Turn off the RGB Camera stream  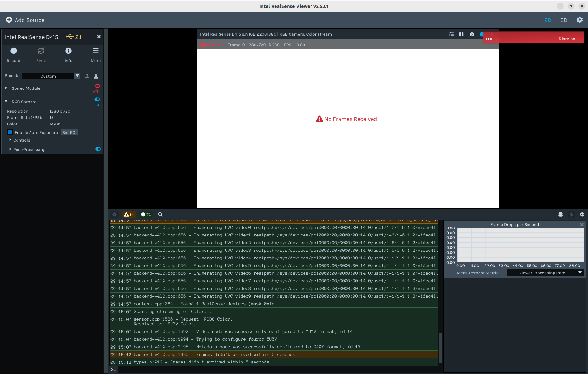97,99
